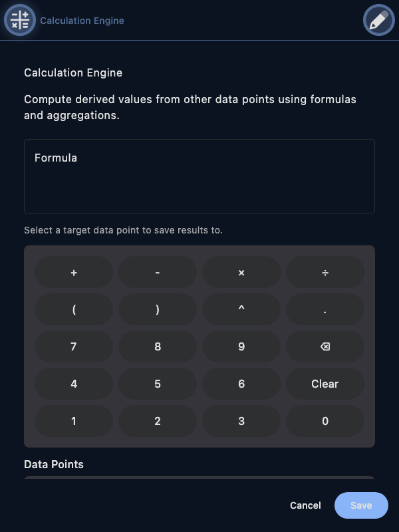Click the division (÷) operator key
This screenshot has width=399, height=532.
pyautogui.click(x=325, y=272)
